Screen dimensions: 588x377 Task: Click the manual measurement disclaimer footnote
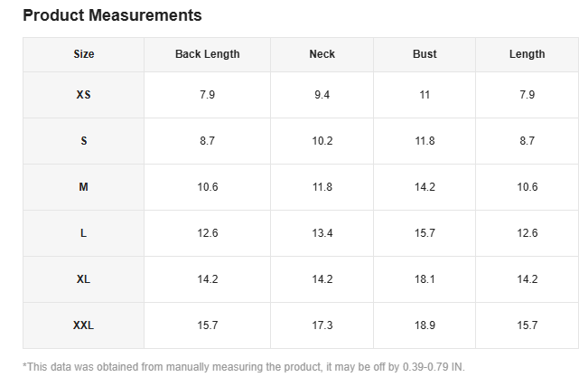coord(244,367)
